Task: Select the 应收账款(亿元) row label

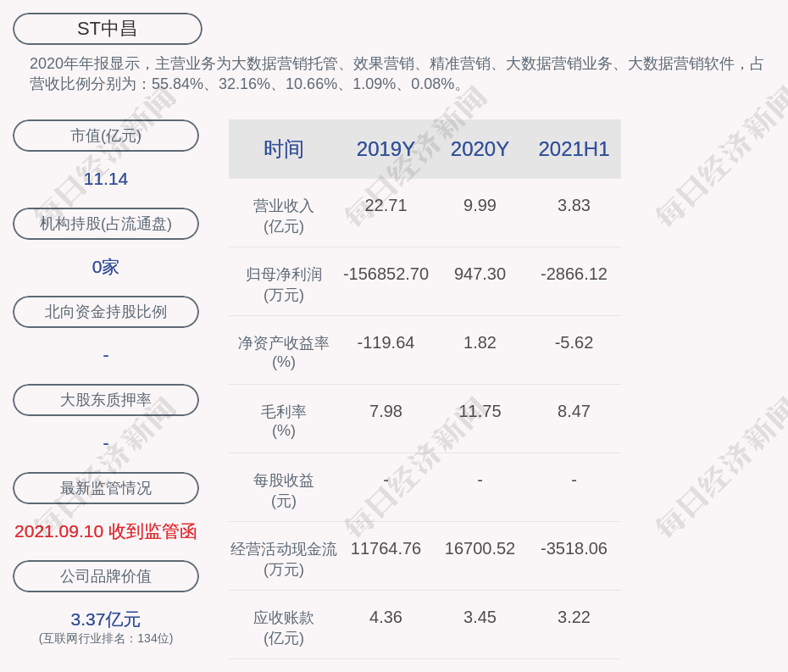Action: (x=284, y=628)
